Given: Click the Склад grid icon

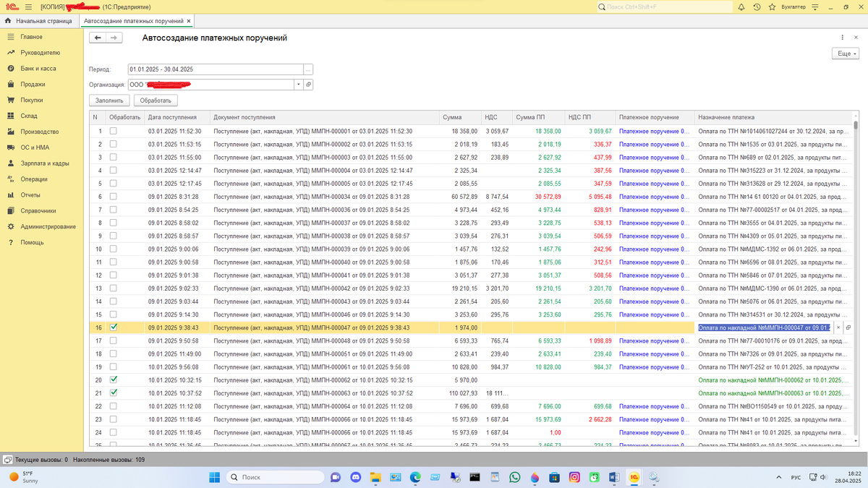Looking at the screenshot, I should [x=11, y=116].
